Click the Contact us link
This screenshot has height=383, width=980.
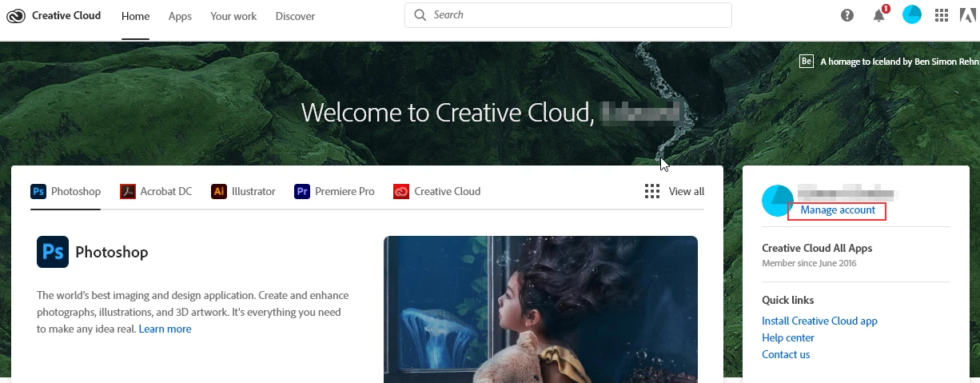tap(786, 354)
